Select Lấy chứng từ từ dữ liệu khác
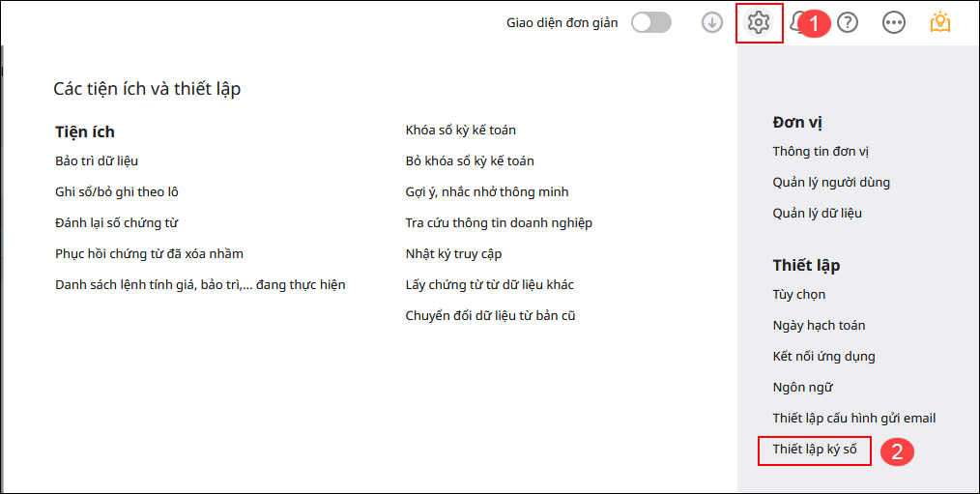Viewport: 980px width, 494px height. point(489,284)
